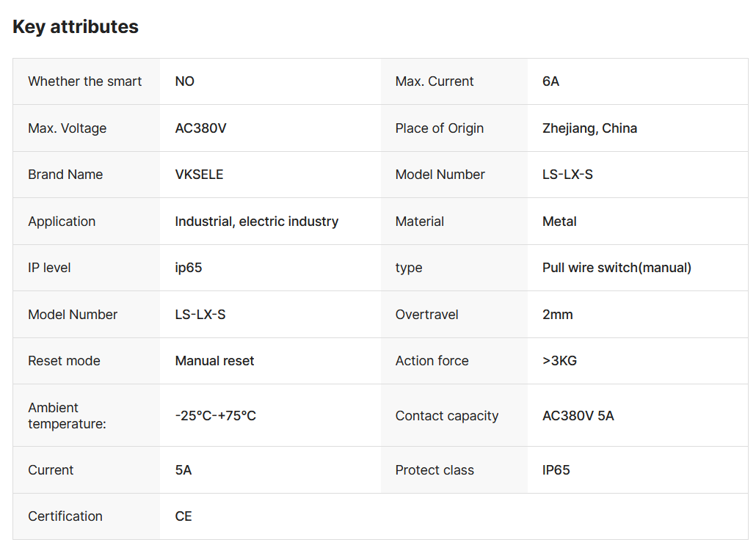
Task: Select the Place of Origin label
Action: point(439,128)
